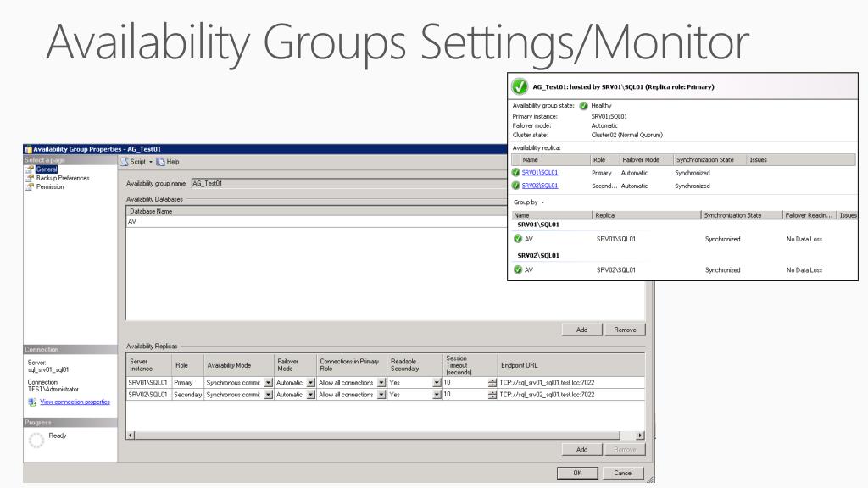Select the General page in sidebar
Image resolution: width=868 pixels, height=488 pixels.
(x=47, y=169)
